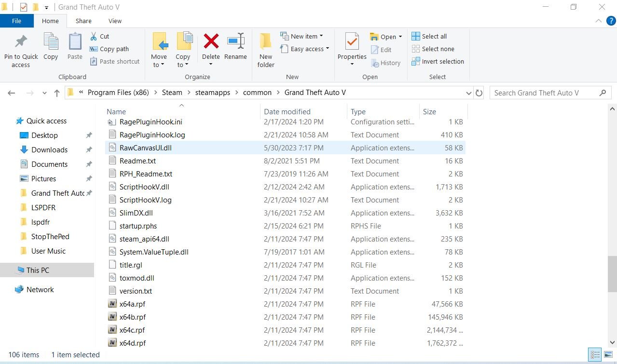Click the Search Grand Theft Auto V field
This screenshot has width=617, height=364.
tap(545, 93)
